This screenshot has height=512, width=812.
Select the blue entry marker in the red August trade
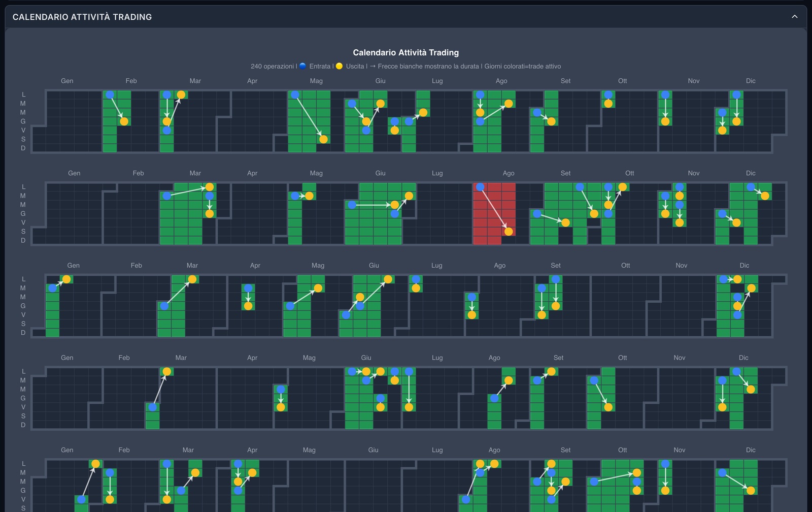480,187
